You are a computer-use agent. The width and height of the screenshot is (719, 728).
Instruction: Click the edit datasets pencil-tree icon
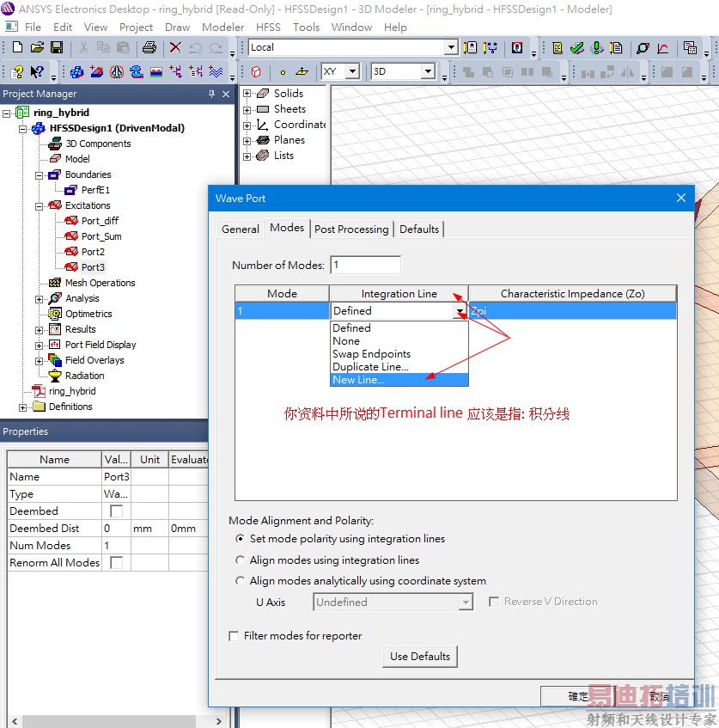490,47
